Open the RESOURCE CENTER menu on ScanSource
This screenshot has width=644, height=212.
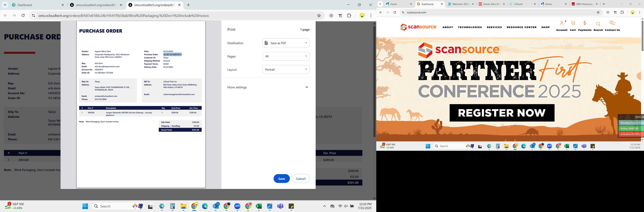[x=522, y=27]
